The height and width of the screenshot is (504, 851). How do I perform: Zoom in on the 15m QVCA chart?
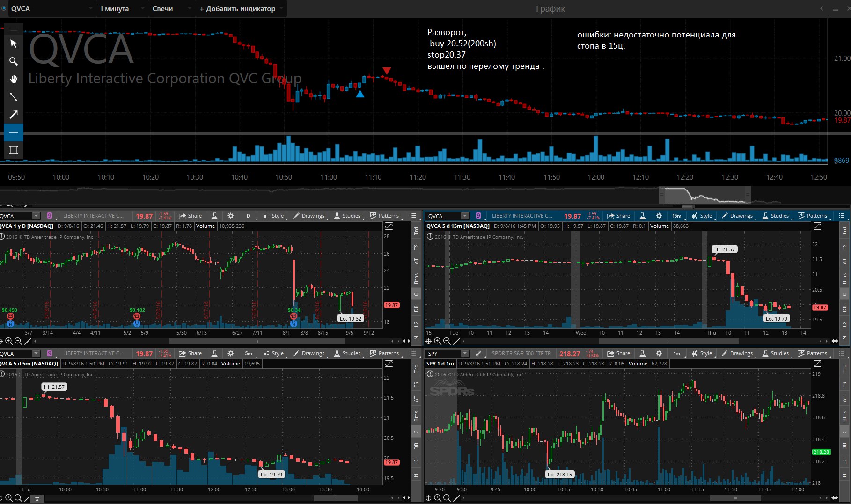(438, 342)
